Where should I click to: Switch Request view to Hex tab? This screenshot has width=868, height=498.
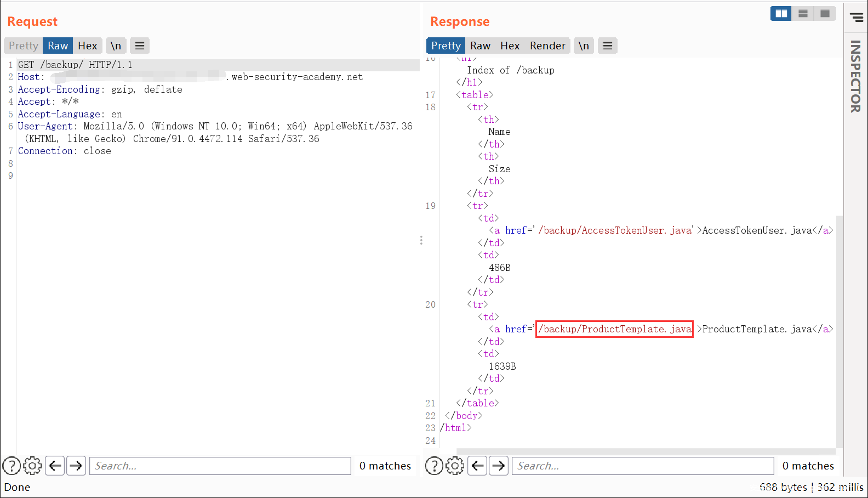tap(87, 46)
